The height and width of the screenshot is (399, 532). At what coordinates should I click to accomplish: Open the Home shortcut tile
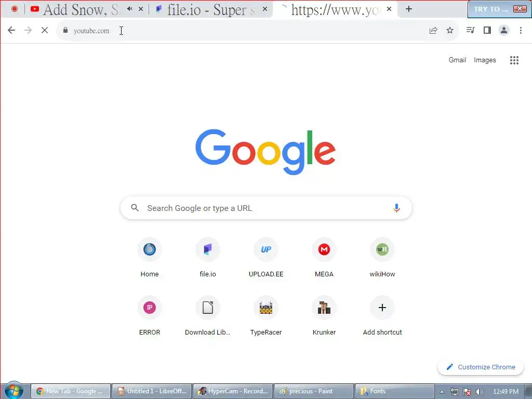click(x=150, y=257)
